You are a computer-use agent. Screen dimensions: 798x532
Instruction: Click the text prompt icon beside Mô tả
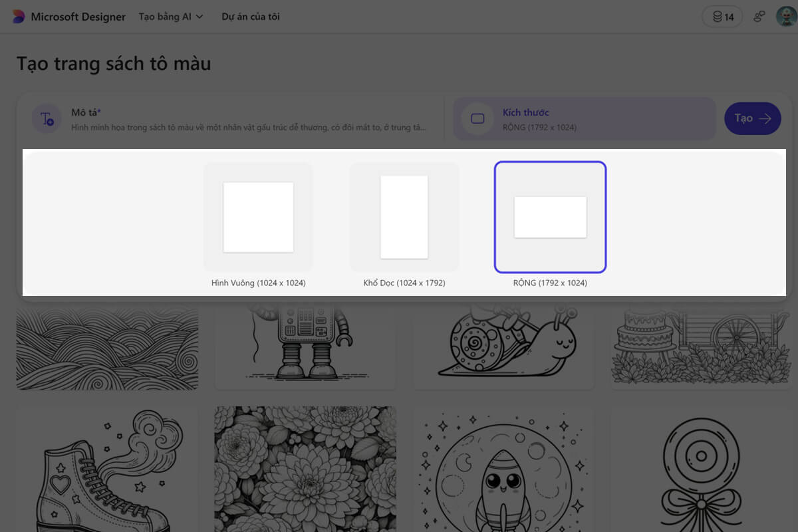pos(47,119)
